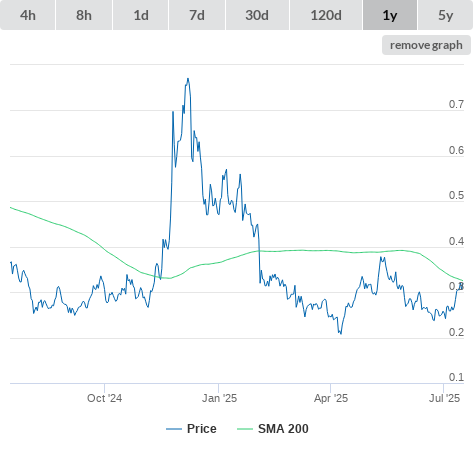Click the price low point near April '25
474x455 pixels.
[340, 333]
